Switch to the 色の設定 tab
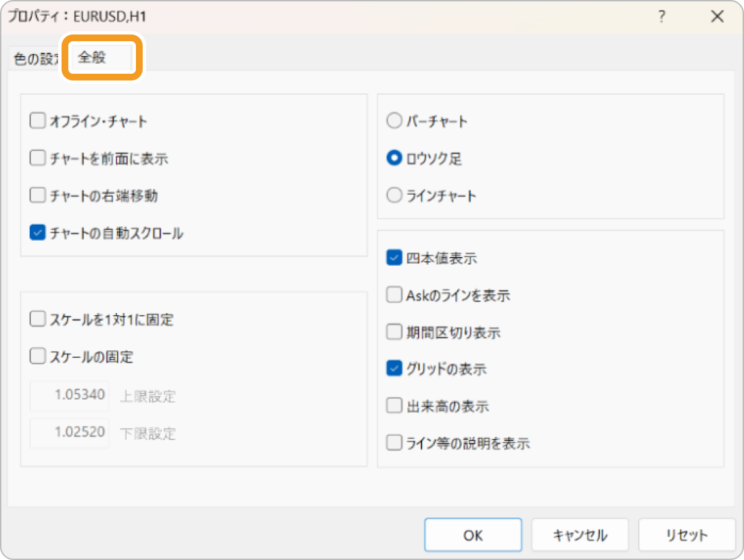Screen dimensions: 744x560 point(36,59)
